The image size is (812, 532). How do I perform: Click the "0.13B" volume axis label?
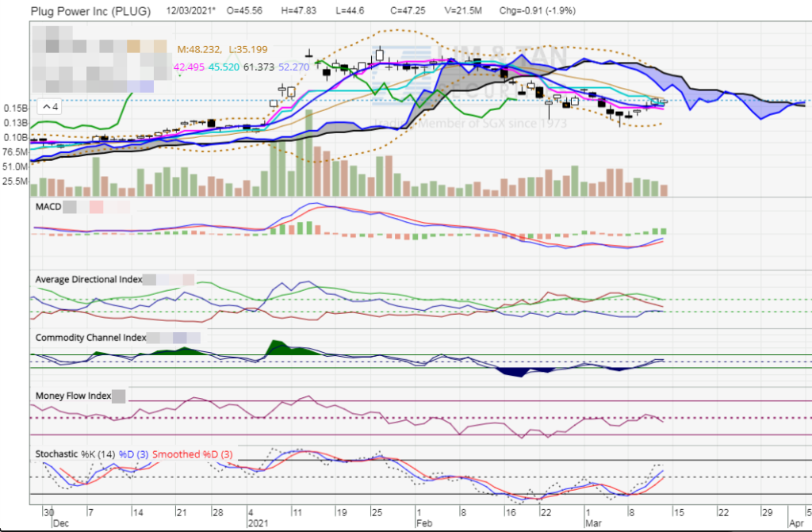point(15,123)
